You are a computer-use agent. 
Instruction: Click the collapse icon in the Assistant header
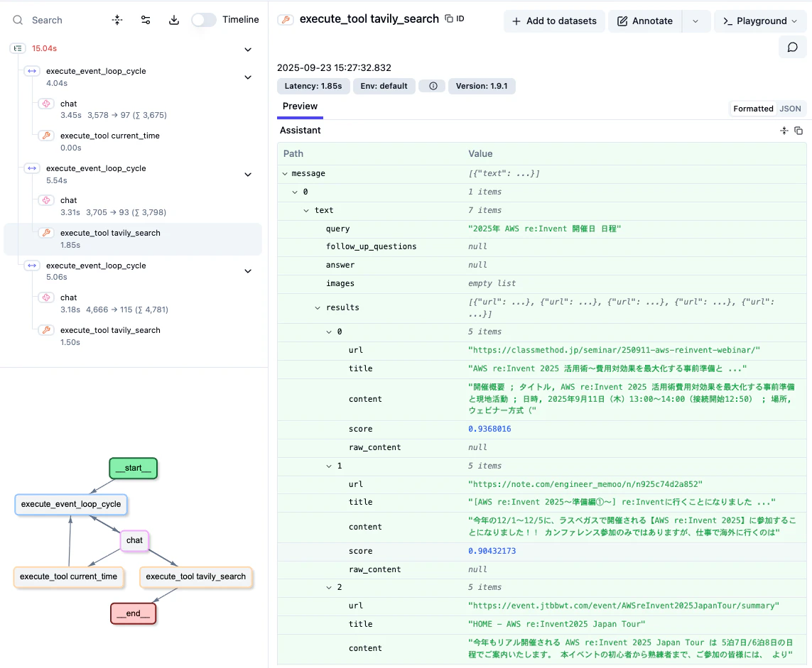tap(784, 131)
